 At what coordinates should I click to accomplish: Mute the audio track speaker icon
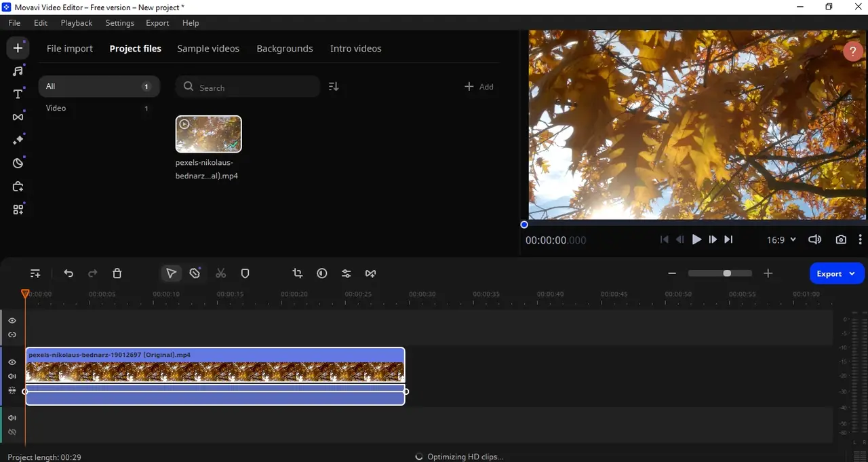coord(12,418)
